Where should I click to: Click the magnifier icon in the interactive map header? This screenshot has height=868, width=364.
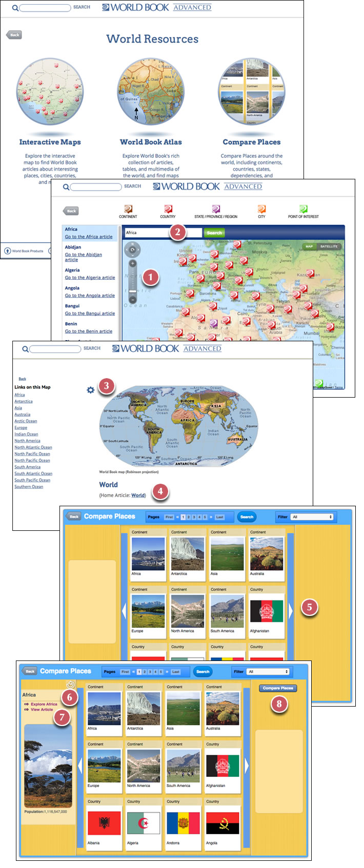coord(66,187)
